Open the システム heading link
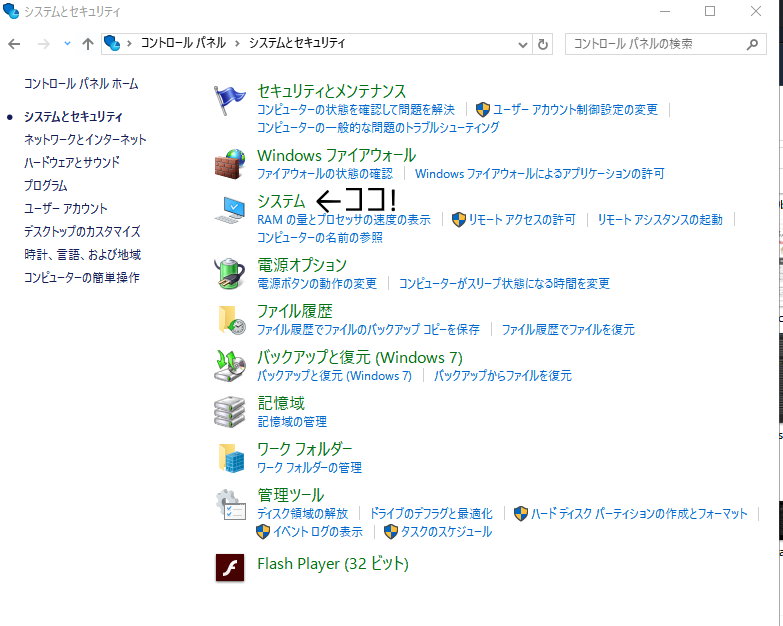 [281, 201]
